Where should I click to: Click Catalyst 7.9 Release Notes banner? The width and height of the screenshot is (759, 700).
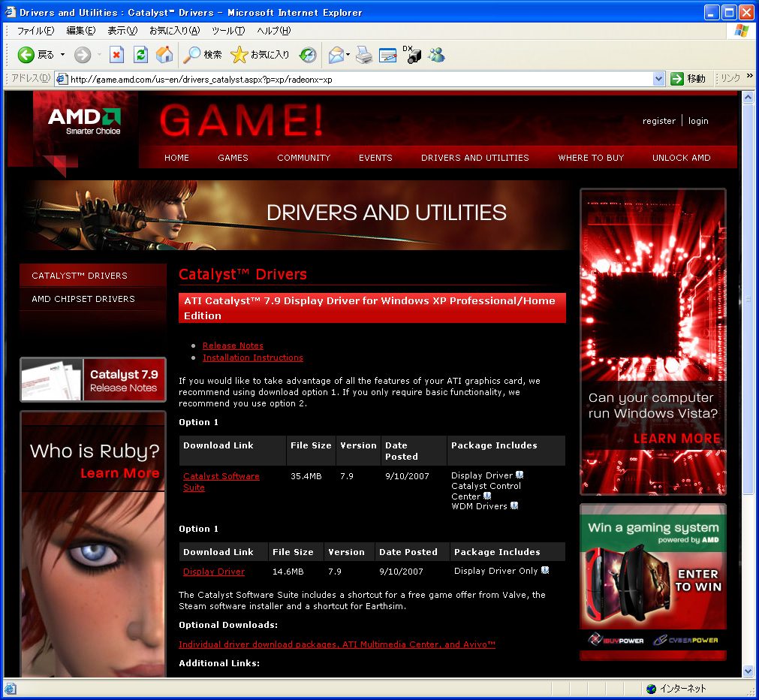click(93, 380)
